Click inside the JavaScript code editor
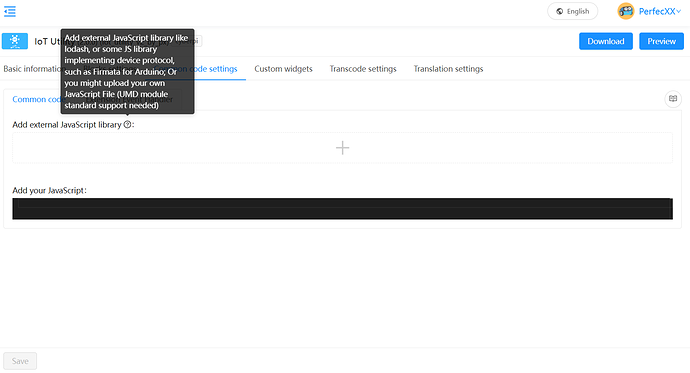The width and height of the screenshot is (690, 373). [x=342, y=208]
